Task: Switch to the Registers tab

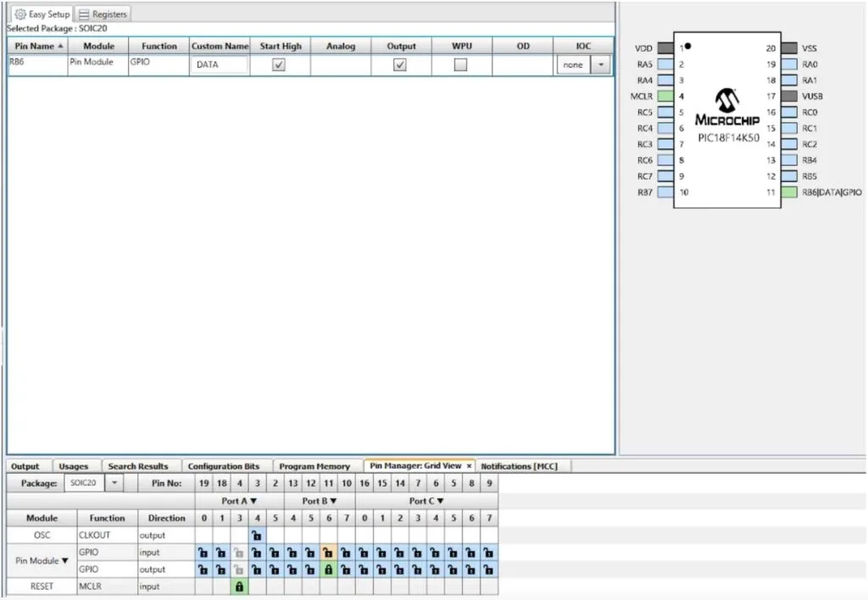Action: 103,14
